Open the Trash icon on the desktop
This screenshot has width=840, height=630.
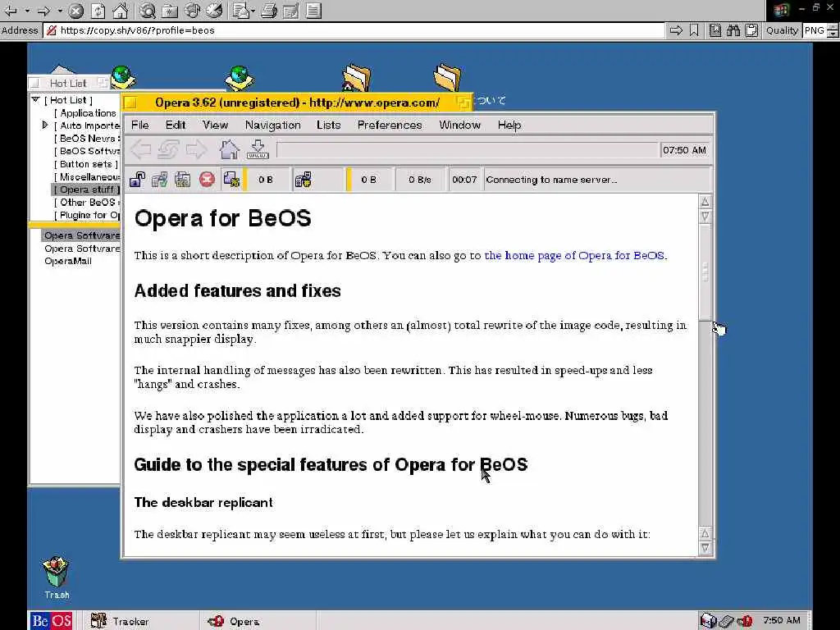57,573
